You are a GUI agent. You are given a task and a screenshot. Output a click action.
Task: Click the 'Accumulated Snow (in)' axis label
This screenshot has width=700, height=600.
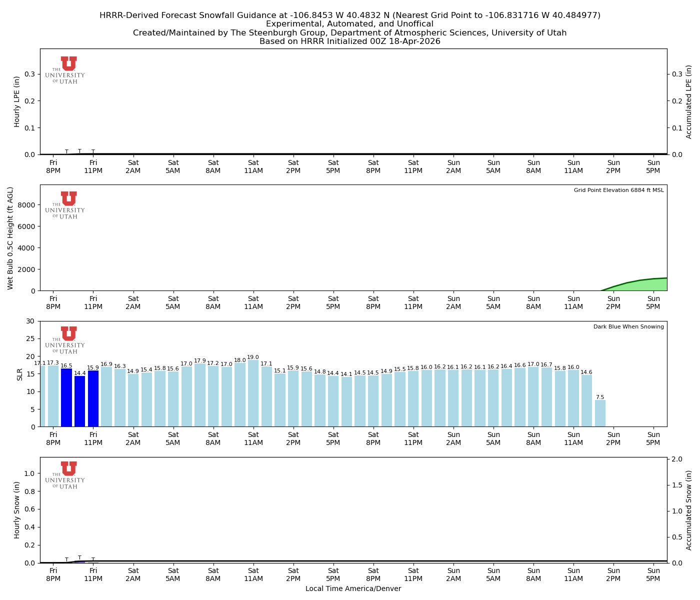click(689, 510)
